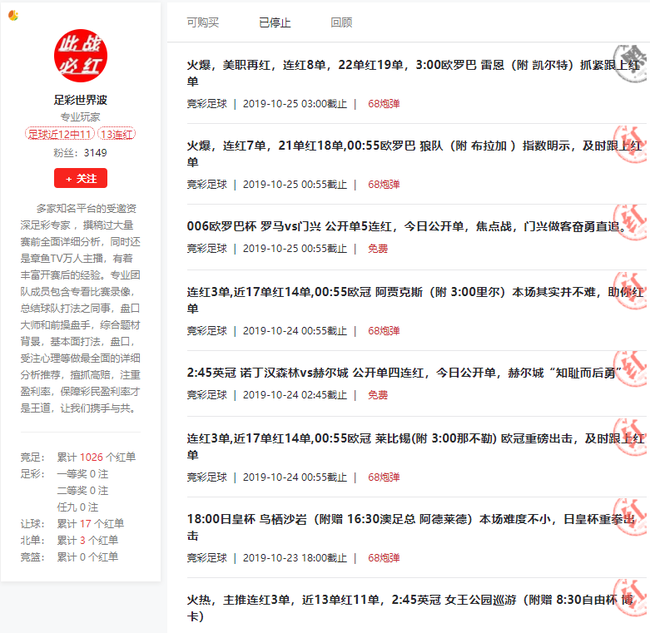Viewport: 650px width, 633px height.
Task: Click the 免费 label on the 罗马vs门兴 entry
Action: point(378,248)
